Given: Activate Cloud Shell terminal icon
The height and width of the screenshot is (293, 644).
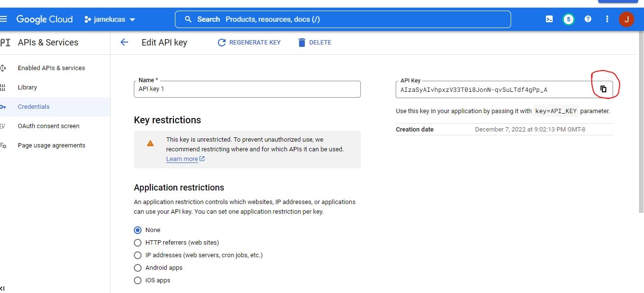Looking at the screenshot, I should point(549,19).
